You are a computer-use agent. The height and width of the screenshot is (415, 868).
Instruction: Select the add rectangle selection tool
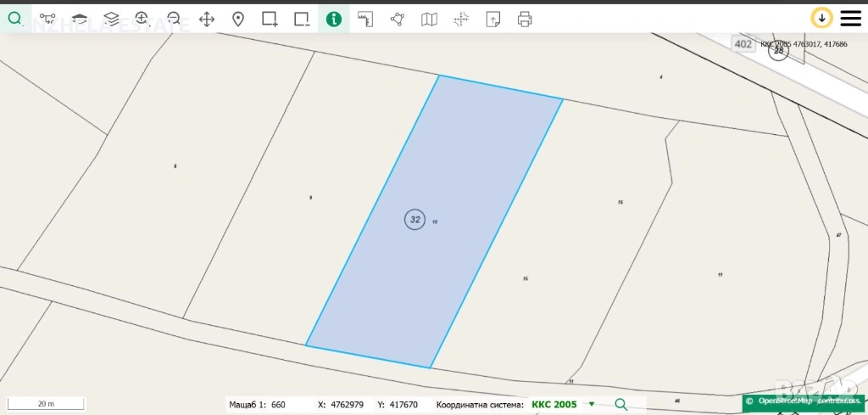(270, 19)
